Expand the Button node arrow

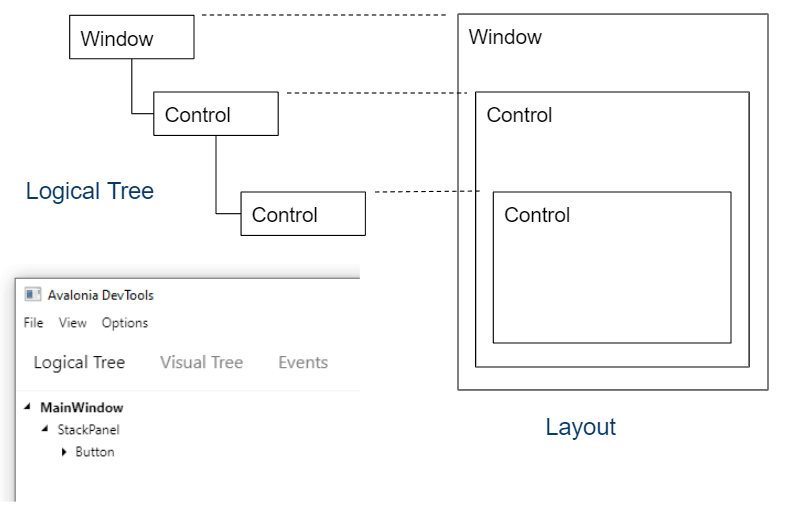coord(64,452)
